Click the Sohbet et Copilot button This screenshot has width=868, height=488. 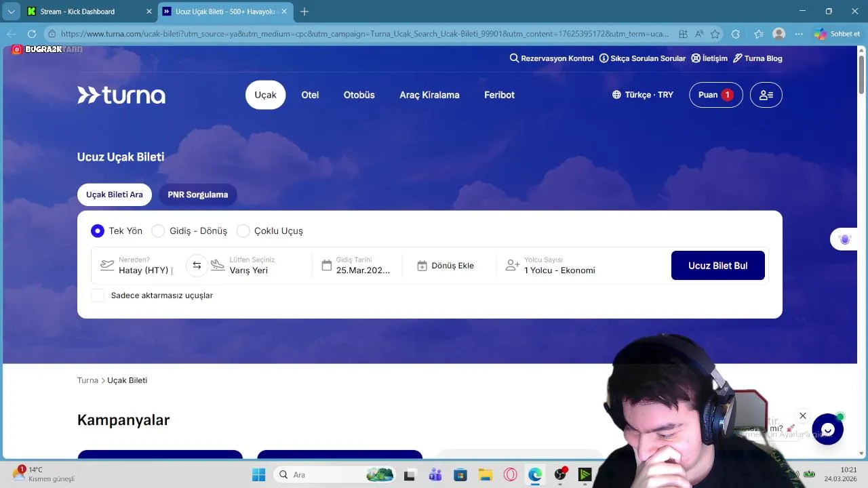837,34
